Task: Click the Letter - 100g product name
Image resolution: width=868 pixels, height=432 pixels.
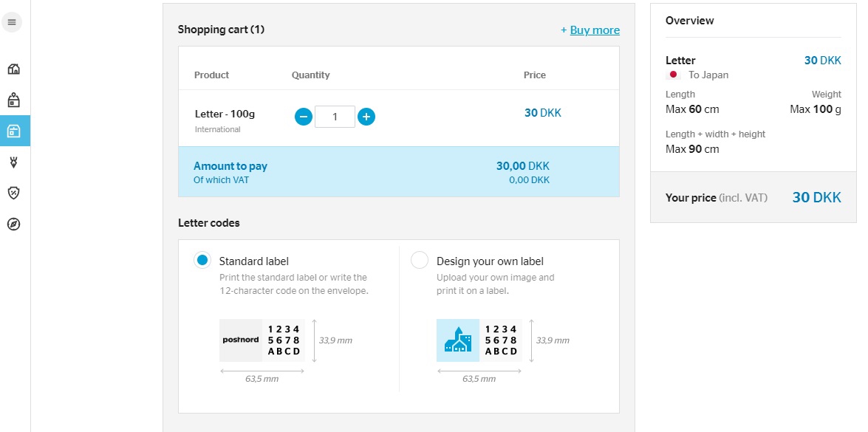Action: pos(225,114)
